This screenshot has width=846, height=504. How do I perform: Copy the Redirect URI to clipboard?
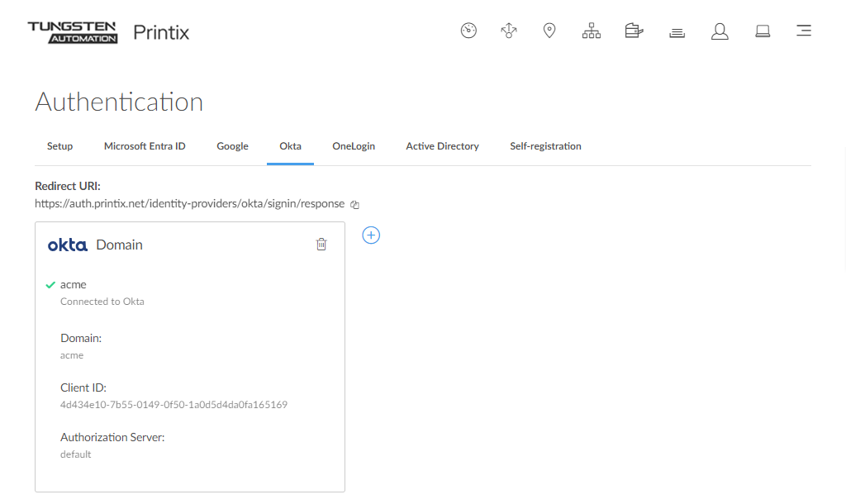tap(355, 204)
